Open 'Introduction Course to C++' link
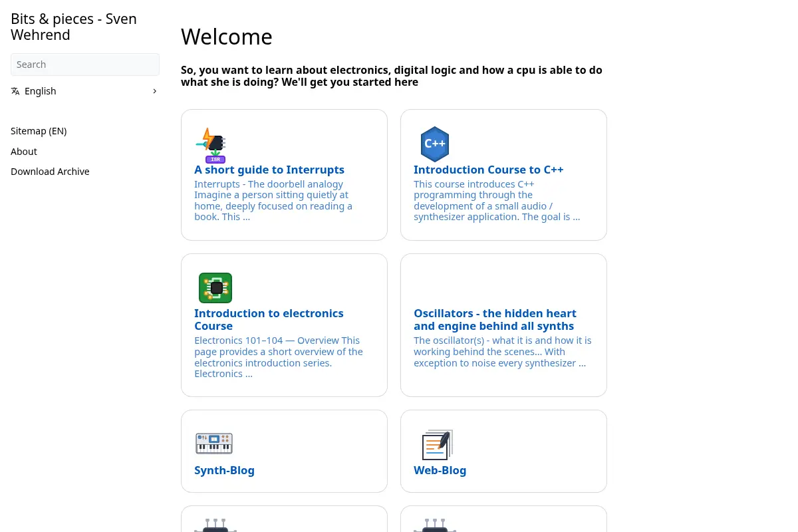 pos(489,170)
